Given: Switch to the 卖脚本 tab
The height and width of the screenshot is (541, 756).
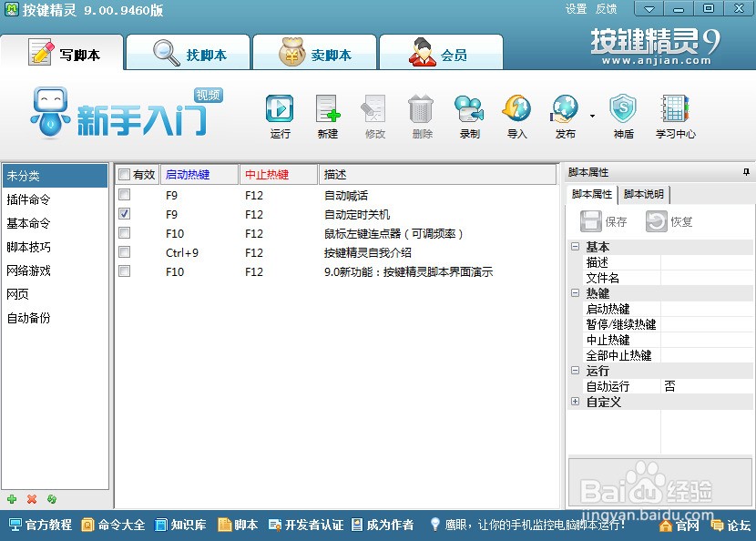Looking at the screenshot, I should point(314,53).
